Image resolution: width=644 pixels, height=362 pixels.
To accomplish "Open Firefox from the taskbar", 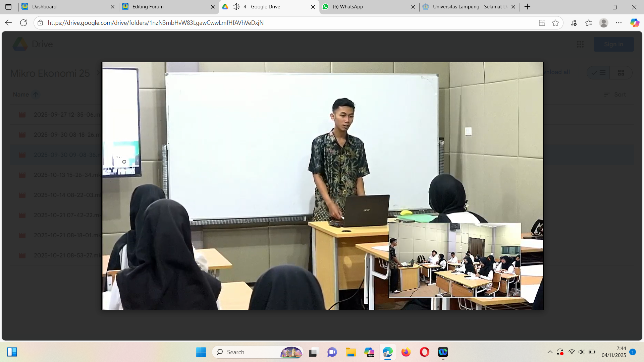I will pyautogui.click(x=406, y=352).
